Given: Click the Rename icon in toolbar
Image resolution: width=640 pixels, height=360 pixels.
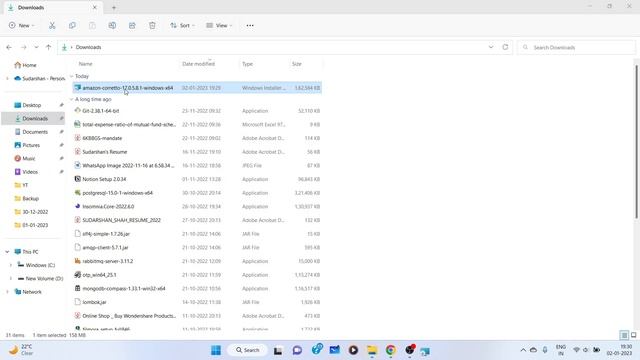Looking at the screenshot, I should click(112, 25).
